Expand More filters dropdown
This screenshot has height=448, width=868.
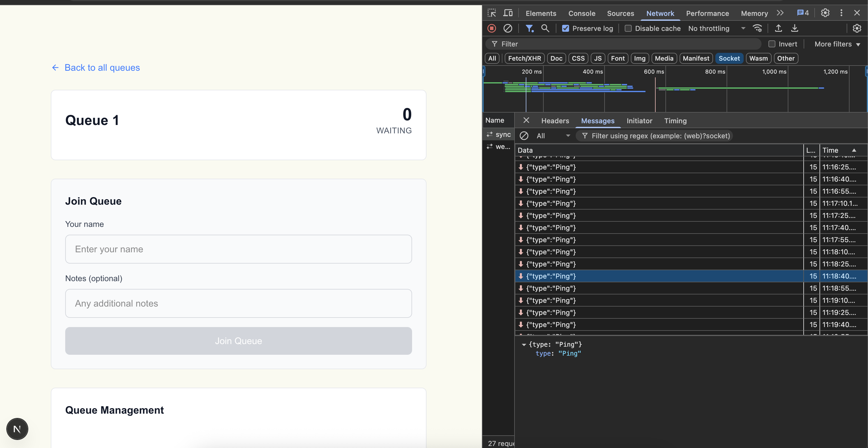tap(837, 44)
